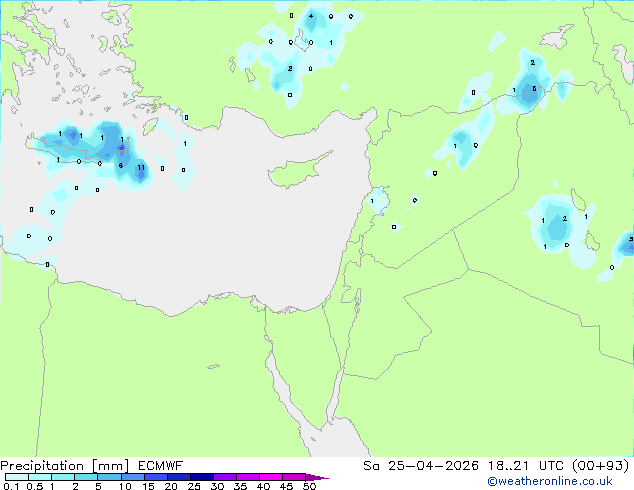The height and width of the screenshot is (490, 634).
Task: Click the 0.1–0.5 mm lightest cyan legend swatch
Action: [17, 477]
